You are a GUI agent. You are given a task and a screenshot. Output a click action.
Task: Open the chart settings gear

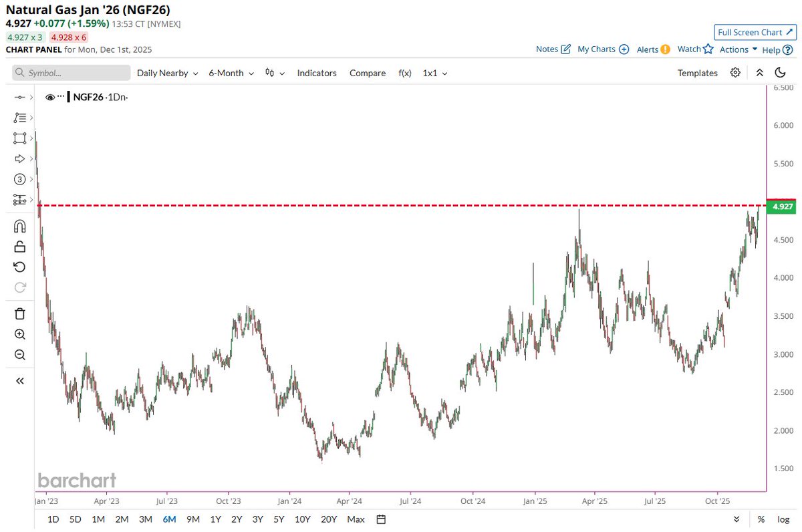click(735, 73)
